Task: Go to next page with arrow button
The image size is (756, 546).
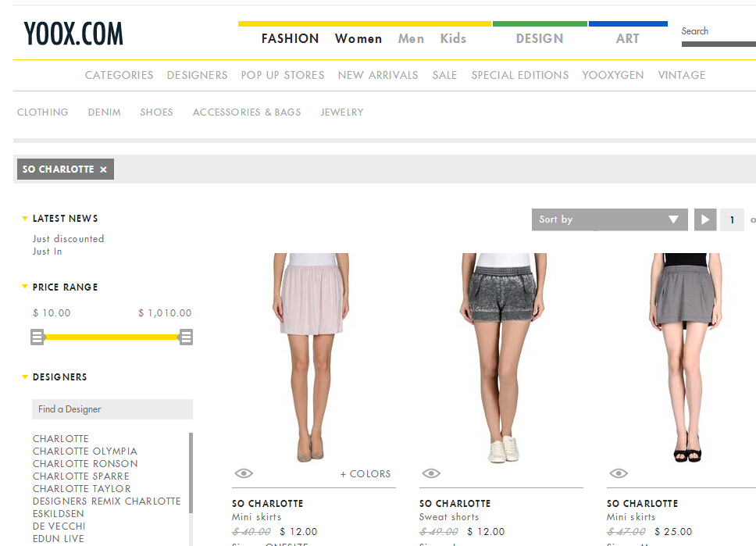Action: (x=705, y=219)
